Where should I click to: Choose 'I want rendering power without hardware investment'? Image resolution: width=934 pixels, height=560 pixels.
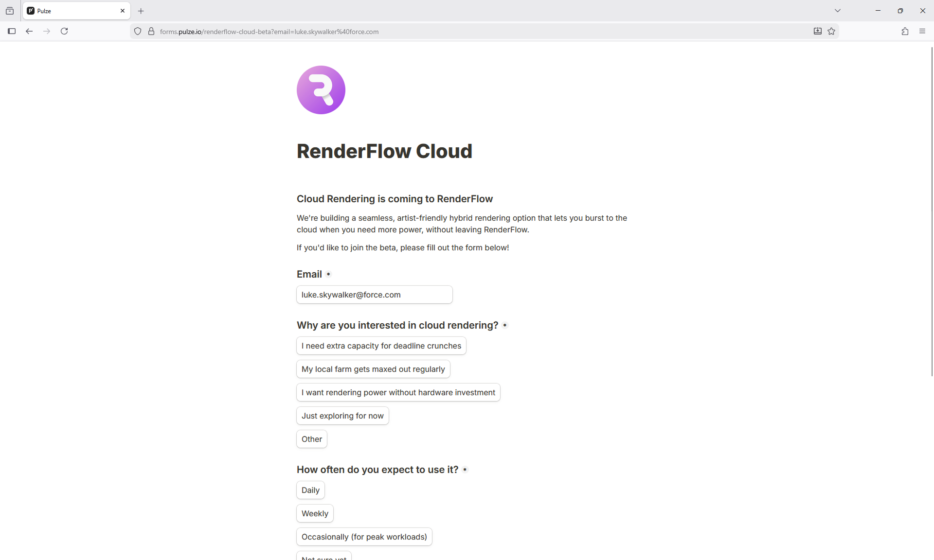398,392
